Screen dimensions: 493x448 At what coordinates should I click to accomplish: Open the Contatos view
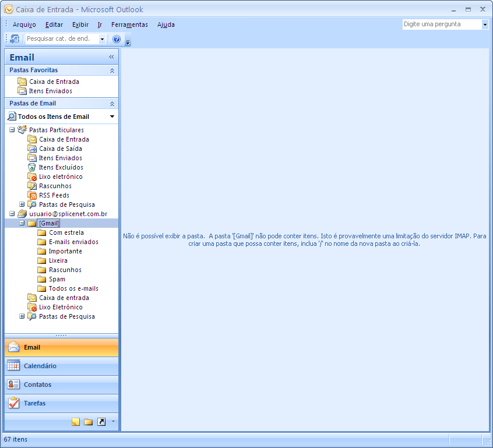click(62, 384)
